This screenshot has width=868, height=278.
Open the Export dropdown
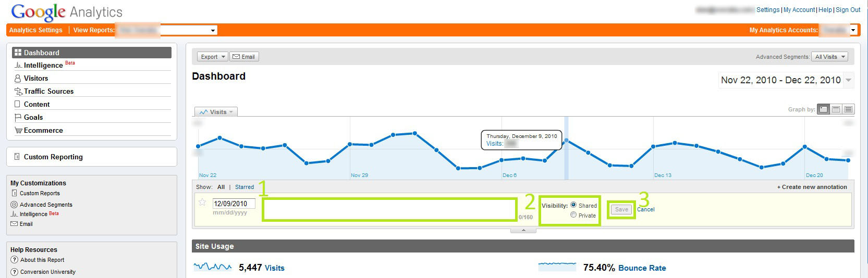(x=212, y=57)
